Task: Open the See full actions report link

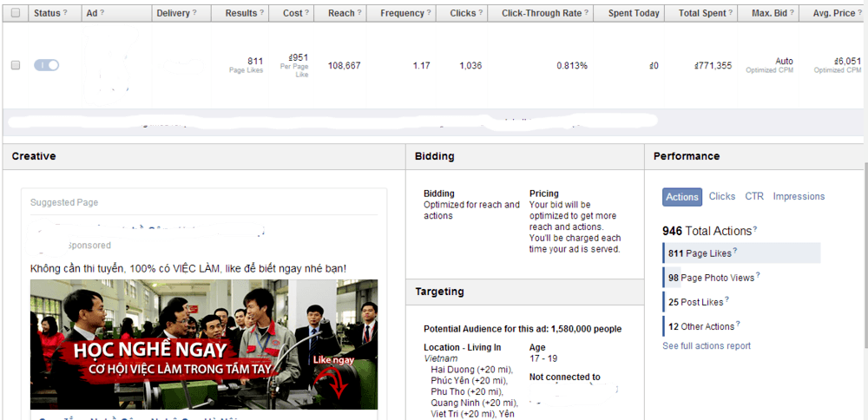Action: [x=707, y=346]
